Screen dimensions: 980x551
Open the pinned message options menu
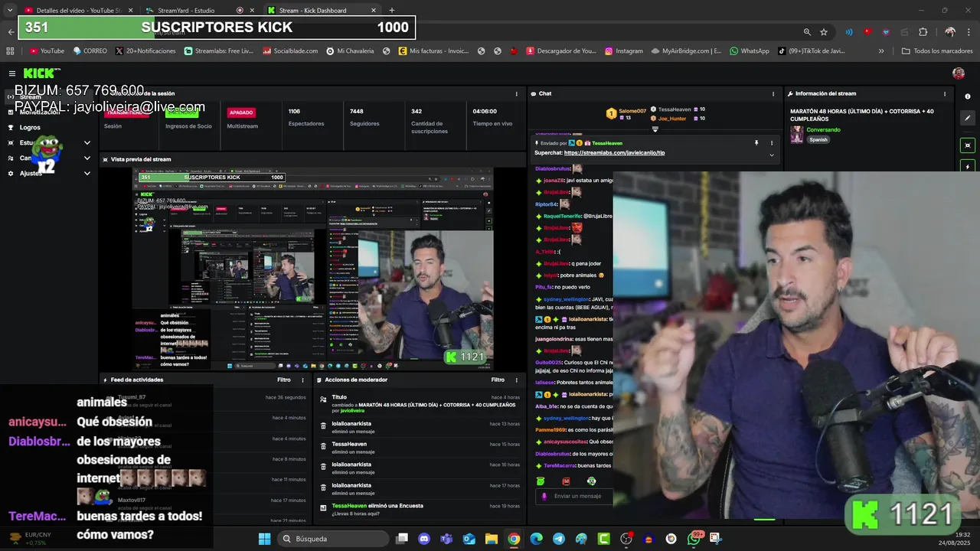pyautogui.click(x=772, y=143)
